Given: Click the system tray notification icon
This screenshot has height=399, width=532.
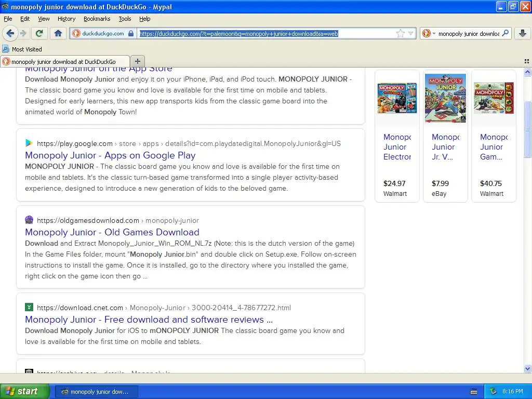Looking at the screenshot, I should click(494, 391).
